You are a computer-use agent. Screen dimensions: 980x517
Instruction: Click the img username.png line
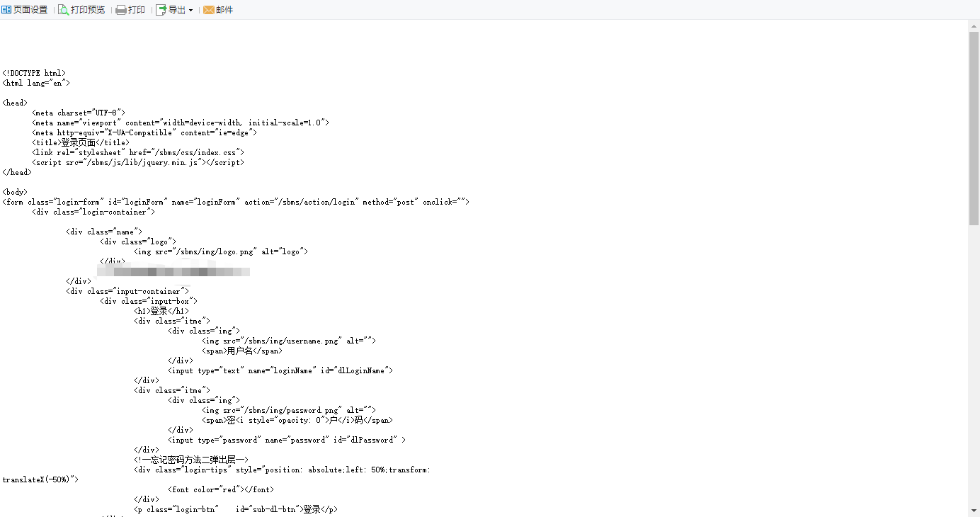pyautogui.click(x=289, y=341)
